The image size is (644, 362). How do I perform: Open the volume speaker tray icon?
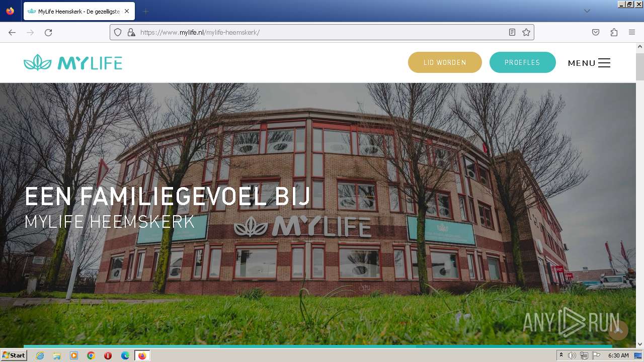(572, 355)
